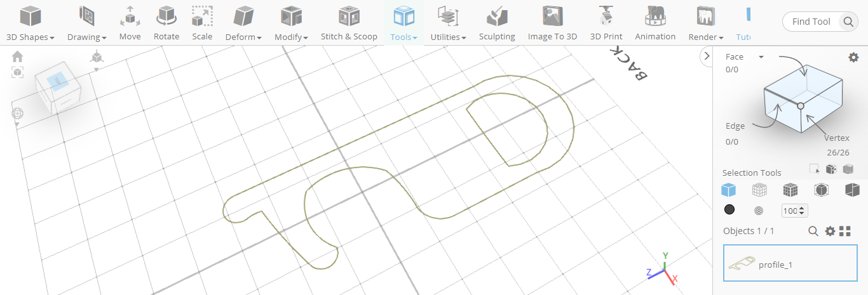The height and width of the screenshot is (295, 868).
Task: Click the Objects 1 / 1 label
Action: [749, 231]
